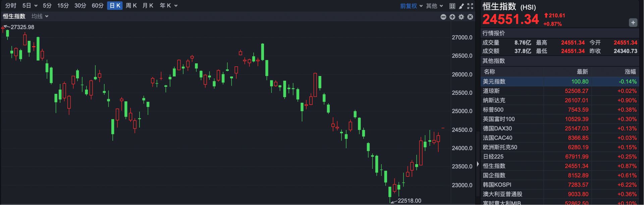Add HSI to watchlist plus button
Viewport: 644px width, 205px height.
[x=633, y=22]
